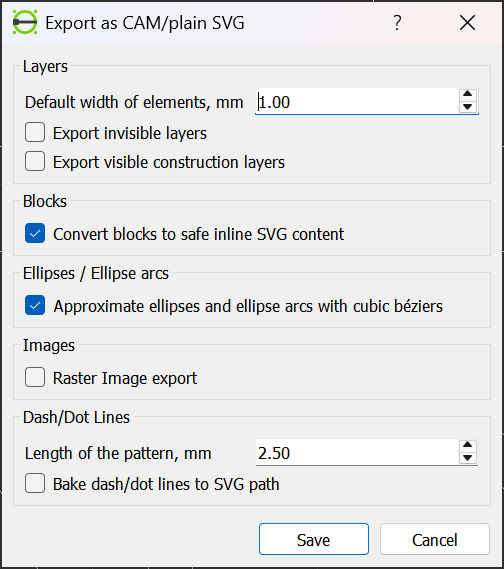This screenshot has height=569, width=504.
Task: Open context help with question mark button
Action: click(397, 23)
